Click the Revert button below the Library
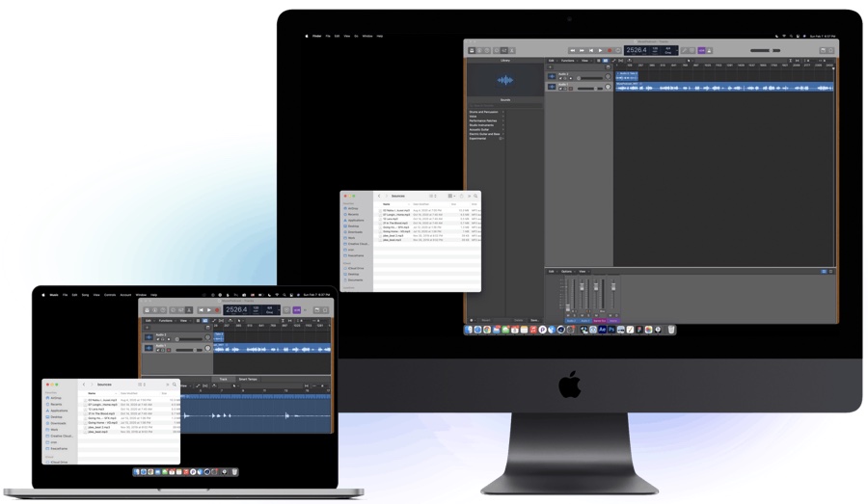The width and height of the screenshot is (868, 504). [486, 320]
